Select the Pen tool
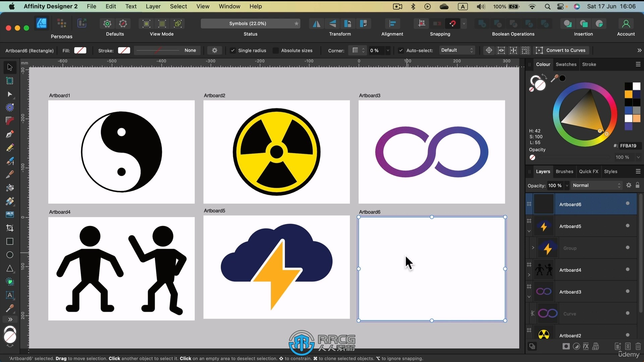The height and width of the screenshot is (362, 644). 10,134
